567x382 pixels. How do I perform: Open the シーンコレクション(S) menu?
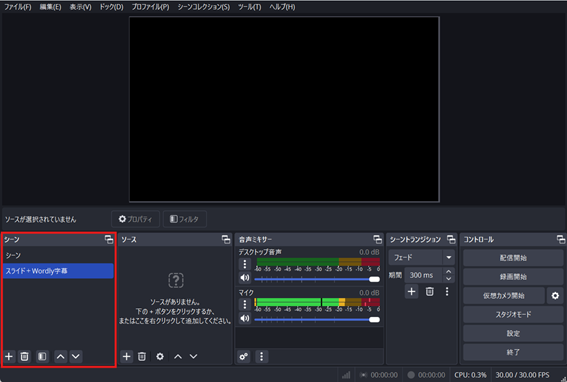[204, 7]
